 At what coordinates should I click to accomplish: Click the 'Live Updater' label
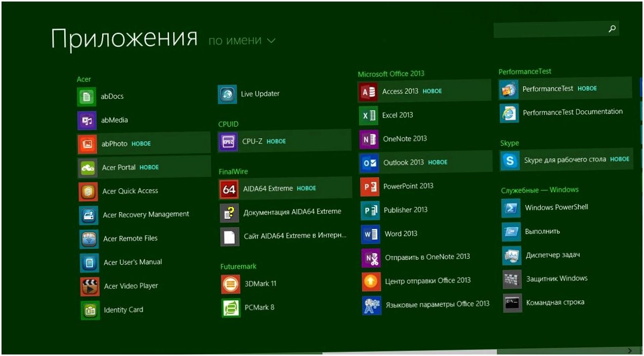click(260, 94)
